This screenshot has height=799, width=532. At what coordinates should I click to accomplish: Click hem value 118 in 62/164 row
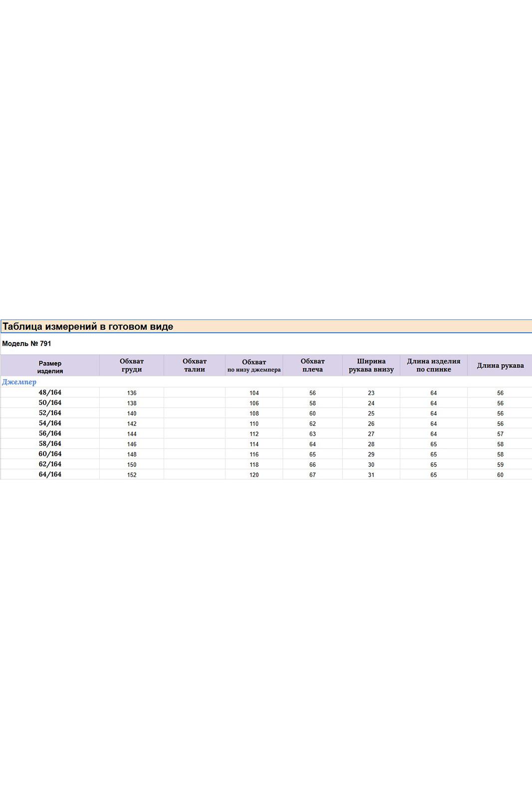[x=254, y=465]
